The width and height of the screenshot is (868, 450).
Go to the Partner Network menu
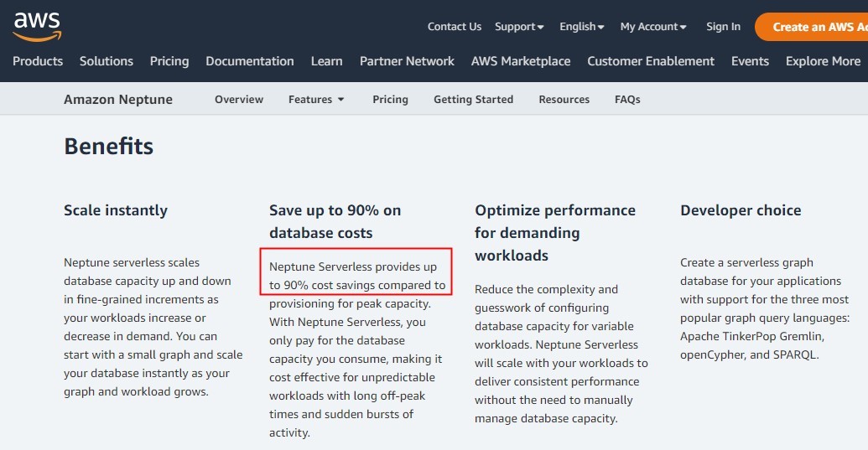[407, 61]
